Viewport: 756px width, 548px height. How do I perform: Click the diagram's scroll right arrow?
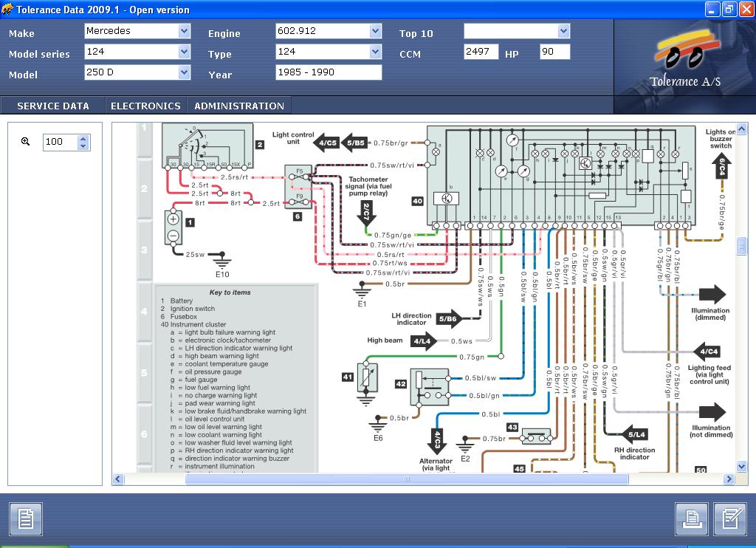(729, 479)
